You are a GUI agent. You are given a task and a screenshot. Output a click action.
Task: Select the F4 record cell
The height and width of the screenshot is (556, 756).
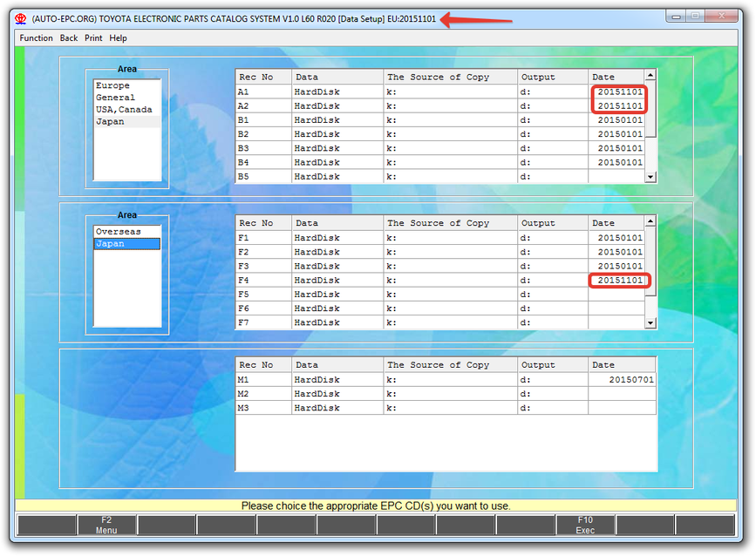(x=263, y=280)
